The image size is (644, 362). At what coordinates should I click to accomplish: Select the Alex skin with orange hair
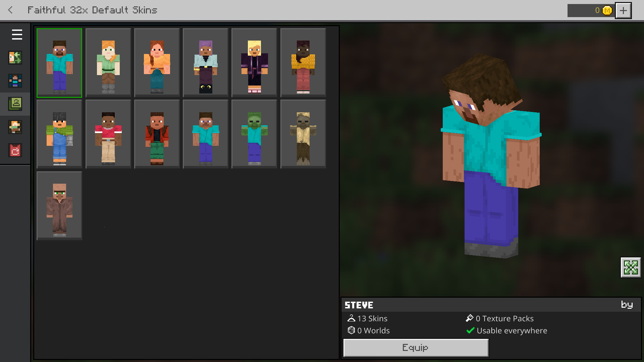pyautogui.click(x=108, y=63)
